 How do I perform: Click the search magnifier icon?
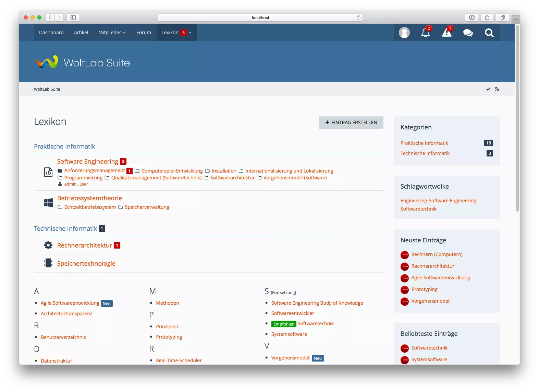coord(489,33)
